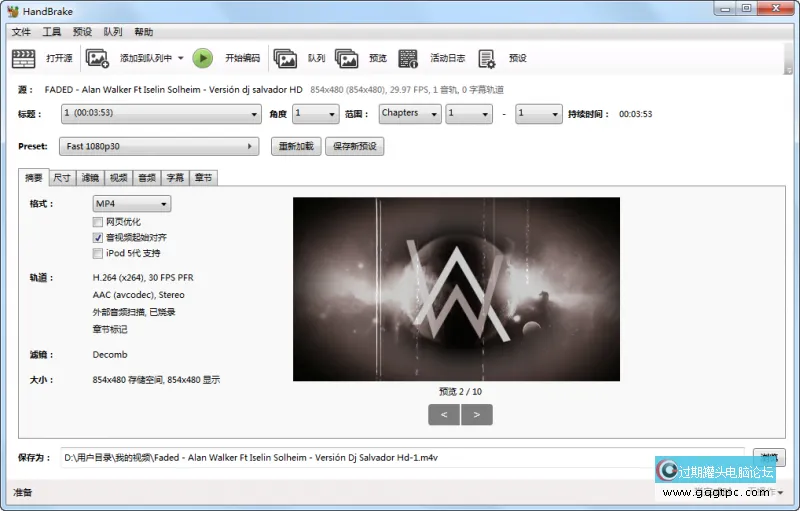
Task: Click the green Start Encode play icon
Action: pos(203,58)
